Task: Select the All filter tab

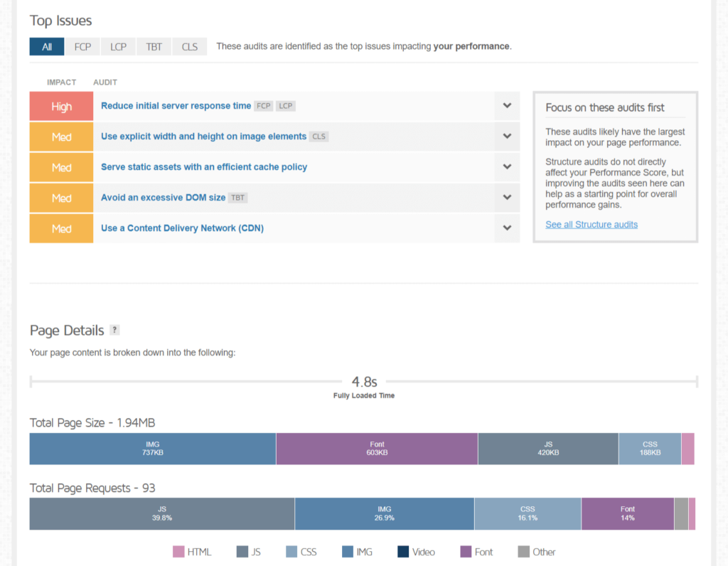Action: [46, 46]
